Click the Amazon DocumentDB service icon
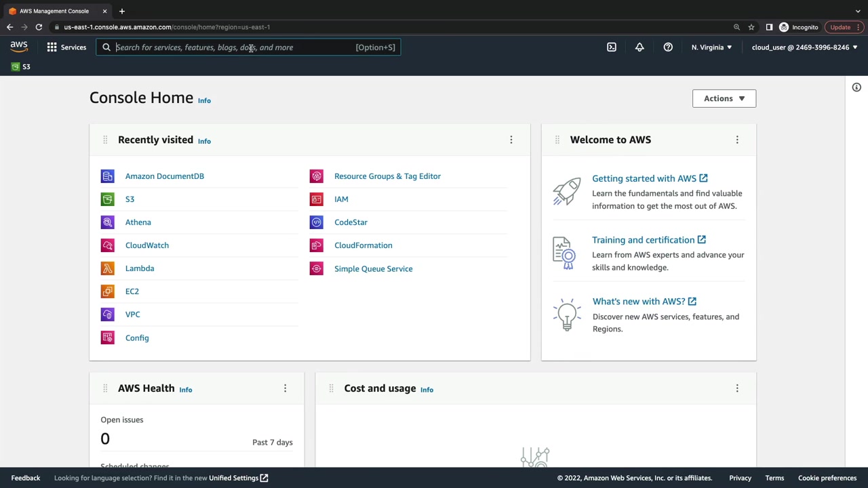This screenshot has height=488, width=868. [108, 176]
